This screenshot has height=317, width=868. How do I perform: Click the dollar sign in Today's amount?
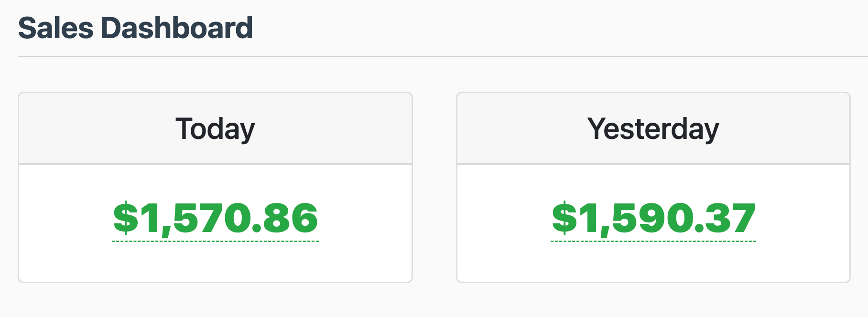click(125, 218)
